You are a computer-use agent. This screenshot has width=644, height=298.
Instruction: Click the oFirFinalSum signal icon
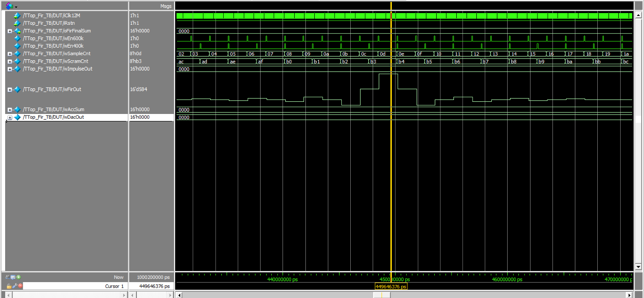pyautogui.click(x=17, y=31)
